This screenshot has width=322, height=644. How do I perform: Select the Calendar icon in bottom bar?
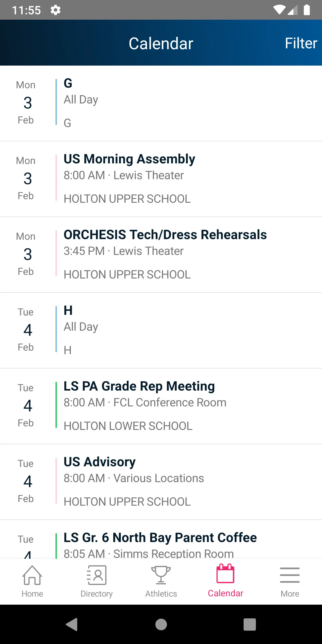(x=225, y=573)
